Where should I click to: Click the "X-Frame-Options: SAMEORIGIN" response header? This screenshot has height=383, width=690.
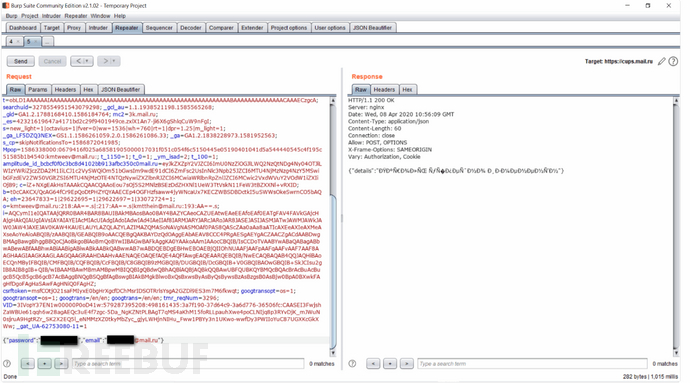(390, 150)
